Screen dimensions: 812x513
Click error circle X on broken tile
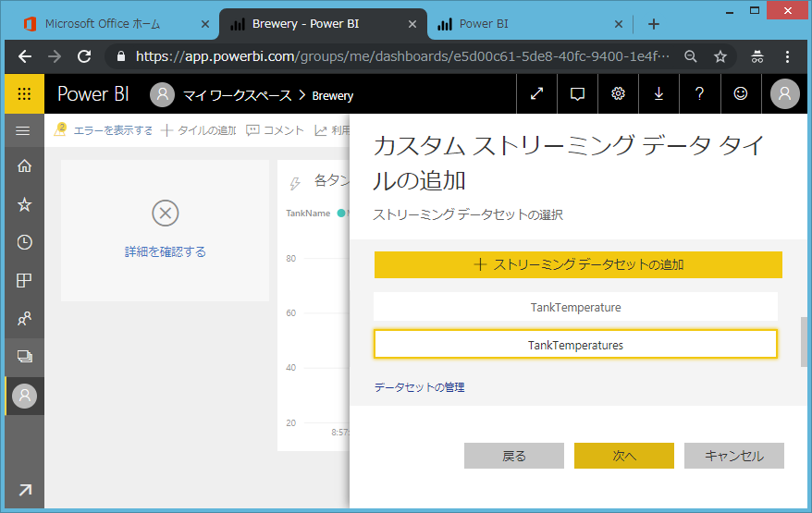pyautogui.click(x=166, y=213)
